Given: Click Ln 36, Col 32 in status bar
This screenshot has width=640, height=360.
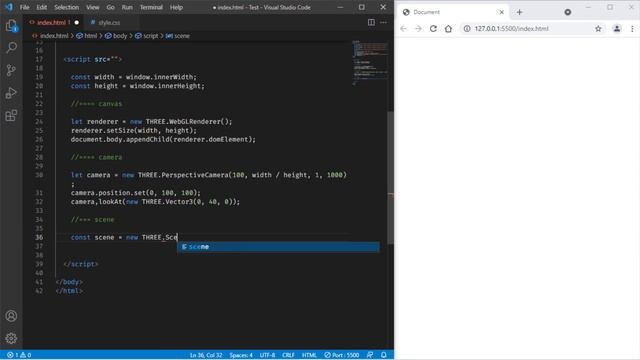Looking at the screenshot, I should 206,355.
